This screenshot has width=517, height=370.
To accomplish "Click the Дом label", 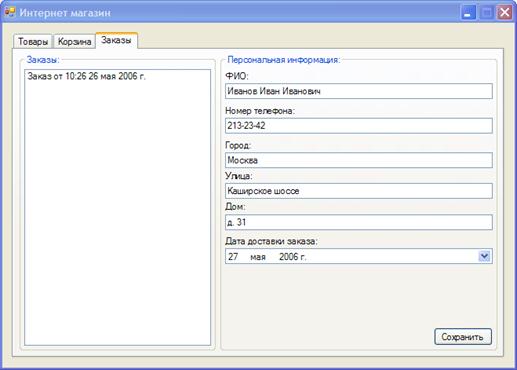I will [235, 207].
